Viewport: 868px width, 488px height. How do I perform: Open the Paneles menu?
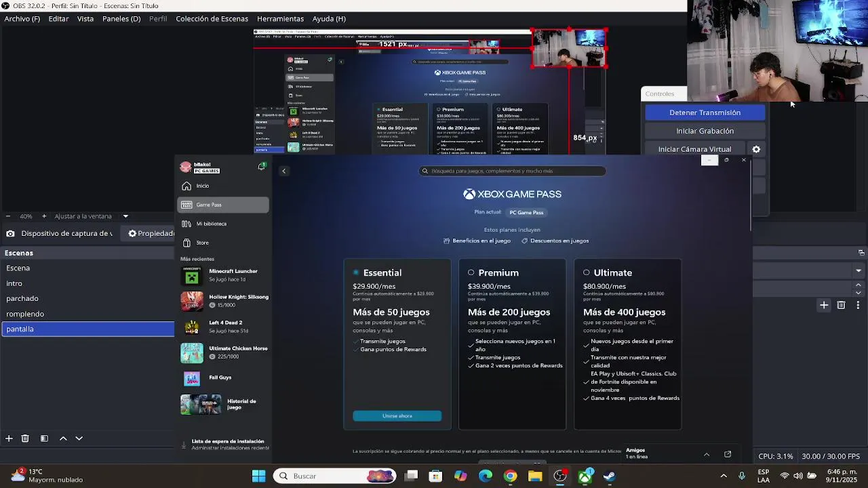121,18
